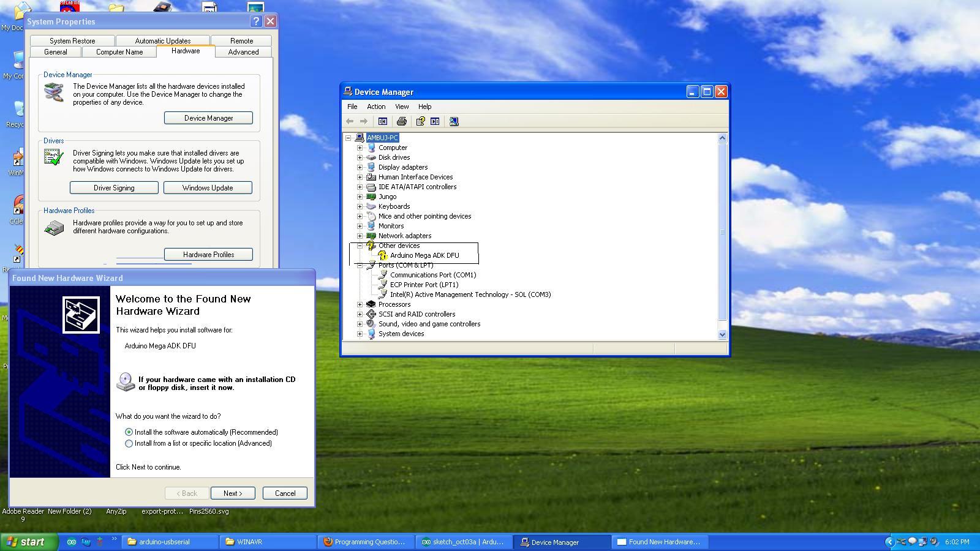The width and height of the screenshot is (980, 551).
Task: Click the Arduino icon in Quick Launch
Action: [x=72, y=542]
